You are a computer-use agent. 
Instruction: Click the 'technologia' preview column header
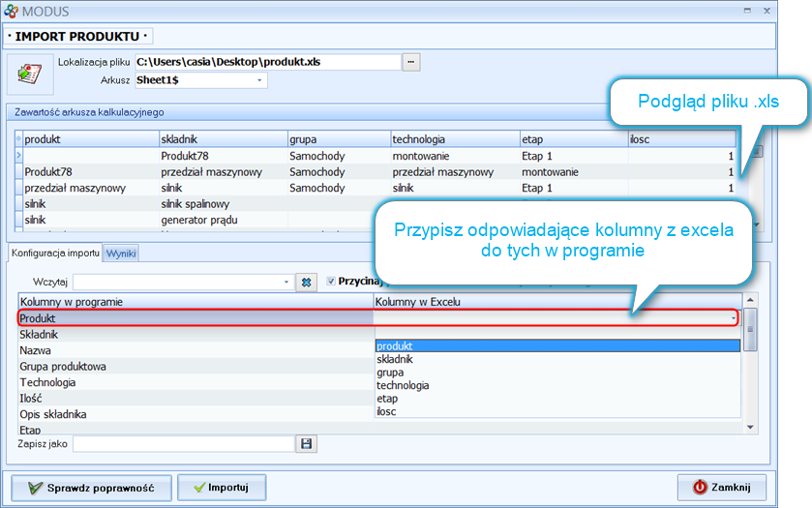tap(455, 139)
